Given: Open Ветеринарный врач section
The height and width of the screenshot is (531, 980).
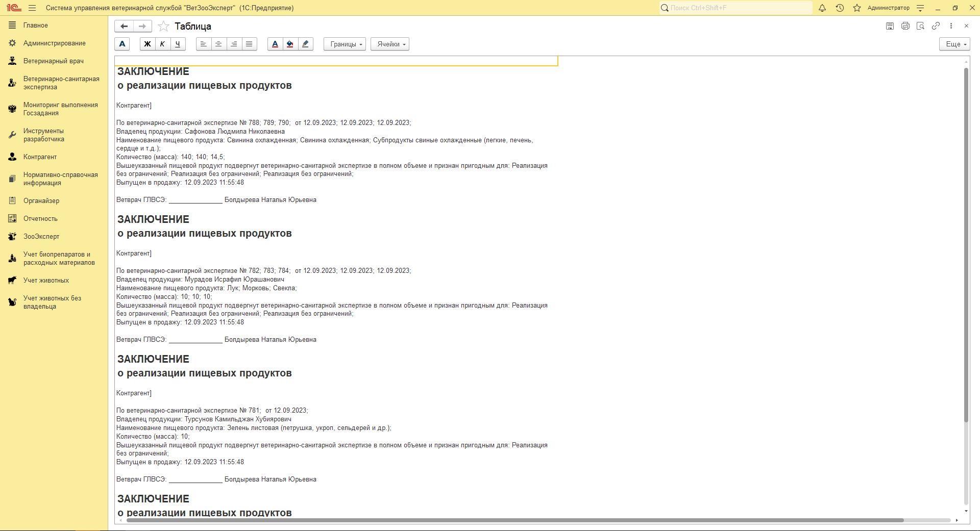Looking at the screenshot, I should pyautogui.click(x=54, y=61).
